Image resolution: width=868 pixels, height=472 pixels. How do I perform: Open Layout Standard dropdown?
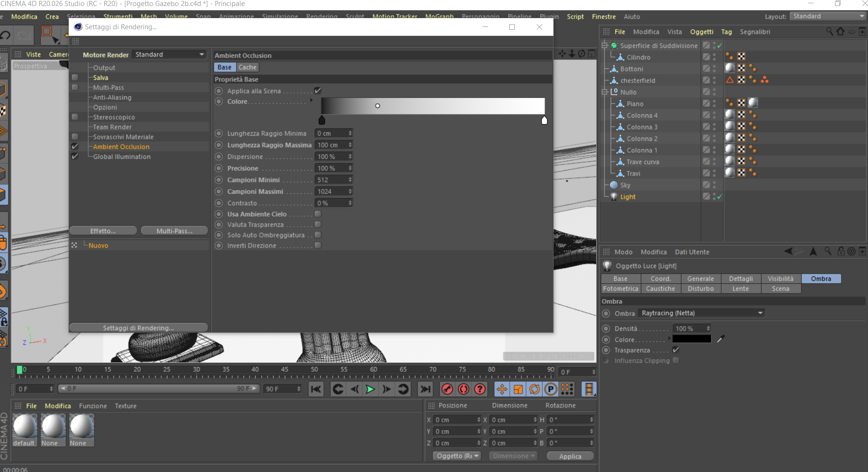828,16
